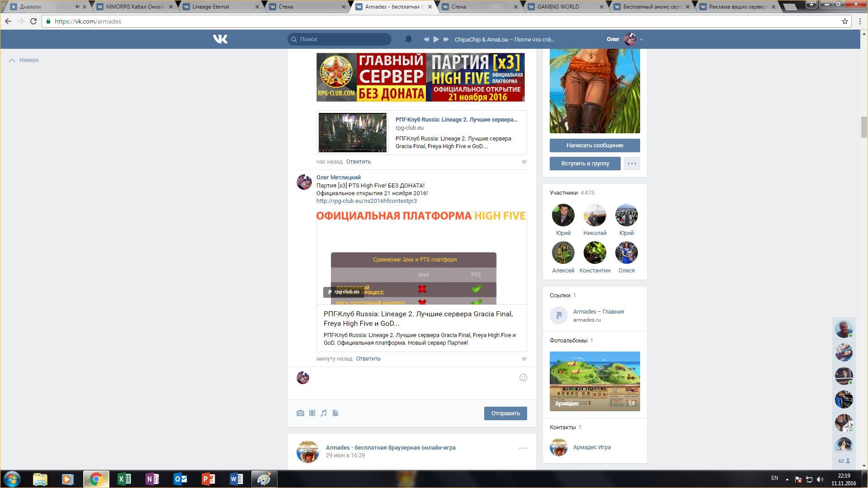Open PowerPoint from the taskbar
868x488 pixels.
(x=208, y=479)
